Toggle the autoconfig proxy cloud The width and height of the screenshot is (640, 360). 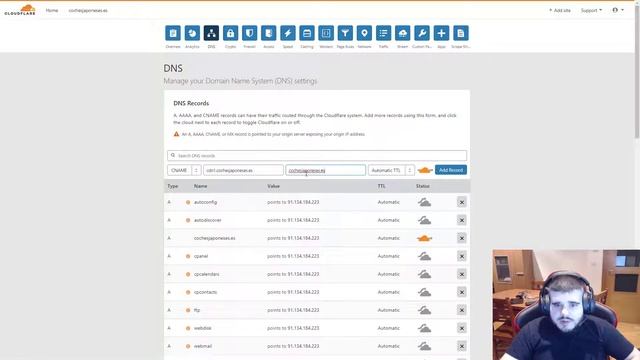point(424,202)
